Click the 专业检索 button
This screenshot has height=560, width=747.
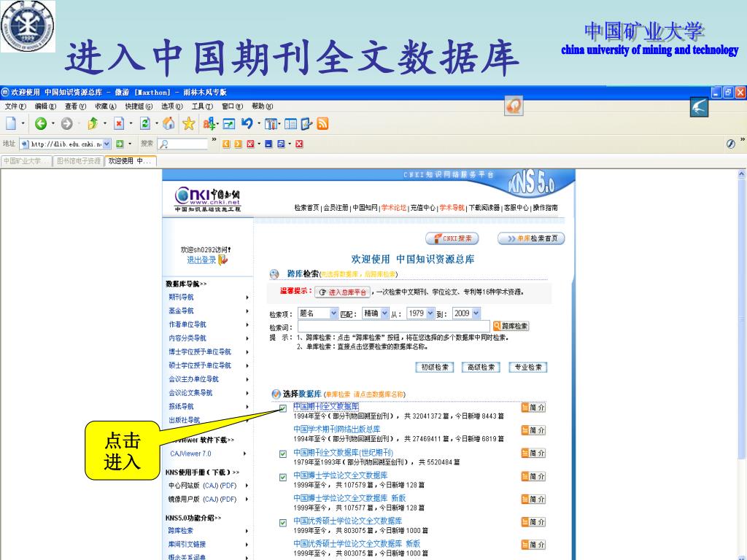pos(528,367)
